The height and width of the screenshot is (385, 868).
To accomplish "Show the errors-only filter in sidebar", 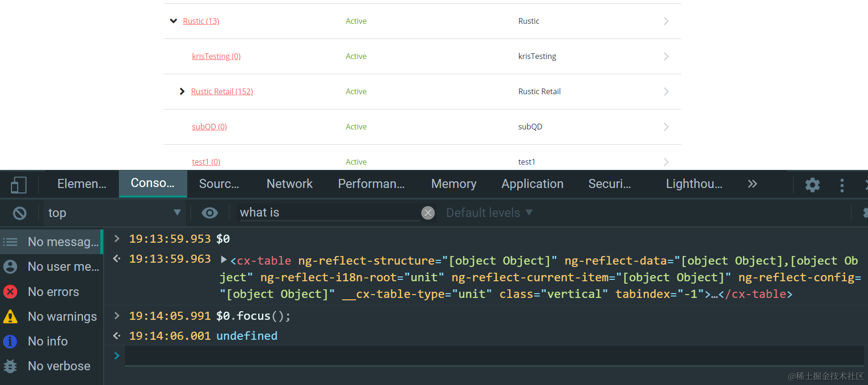I will [53, 292].
